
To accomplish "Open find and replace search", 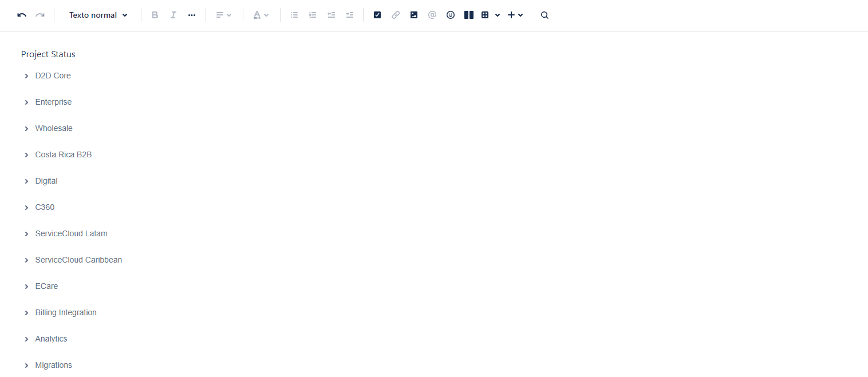I will [x=545, y=15].
